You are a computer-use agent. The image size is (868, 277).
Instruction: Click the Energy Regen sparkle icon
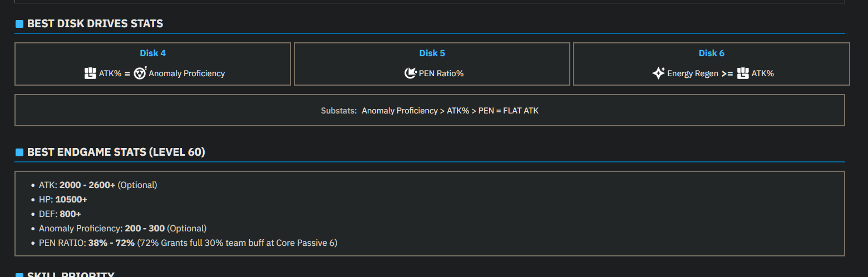[x=659, y=73]
